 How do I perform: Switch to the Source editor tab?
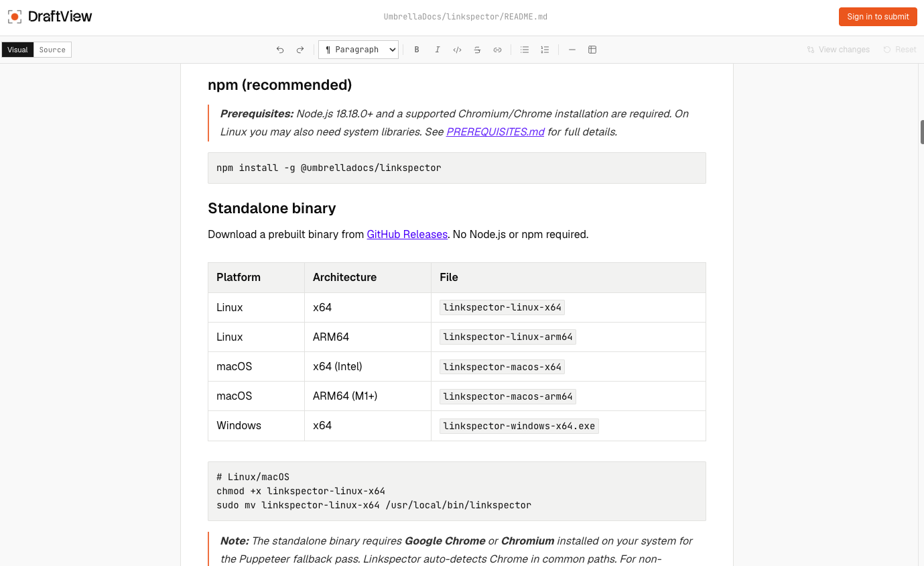[52, 50]
